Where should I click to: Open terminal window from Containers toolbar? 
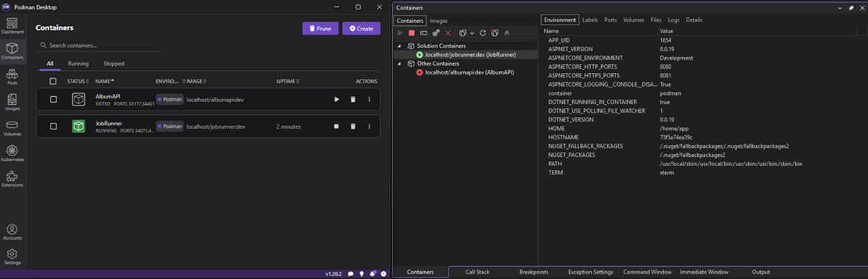point(424,33)
